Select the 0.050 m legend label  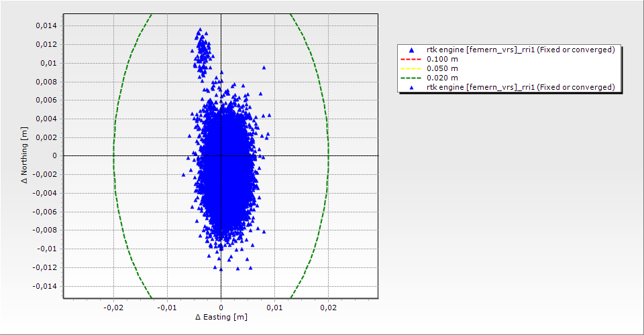(x=443, y=68)
